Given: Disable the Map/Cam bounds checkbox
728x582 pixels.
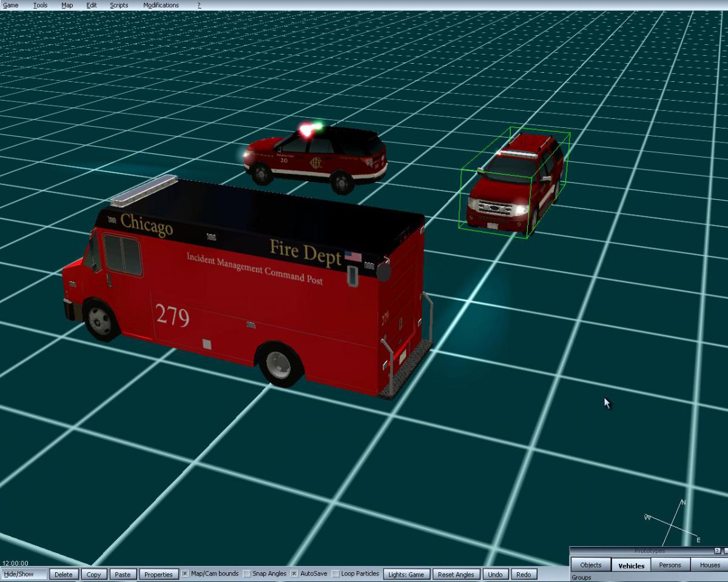Looking at the screenshot, I should [x=186, y=574].
